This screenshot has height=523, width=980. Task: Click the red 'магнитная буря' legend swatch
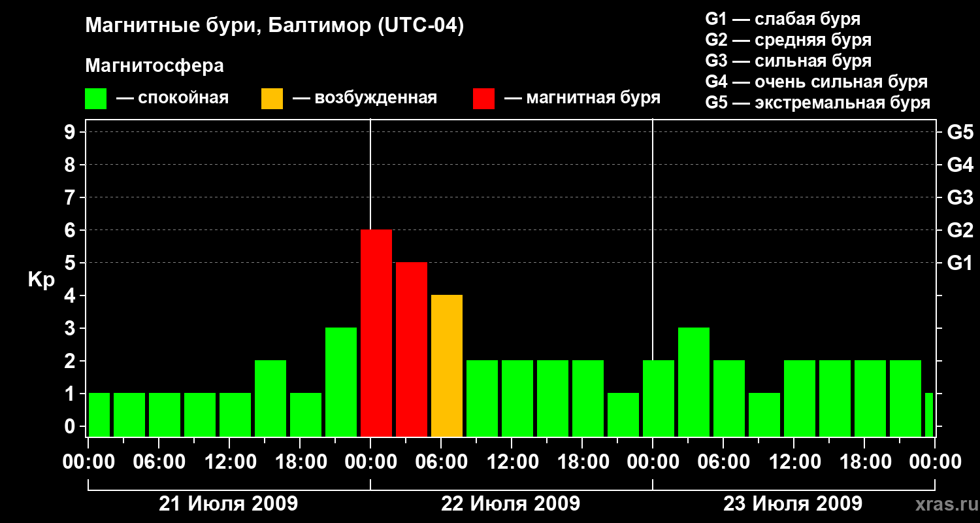pos(483,99)
